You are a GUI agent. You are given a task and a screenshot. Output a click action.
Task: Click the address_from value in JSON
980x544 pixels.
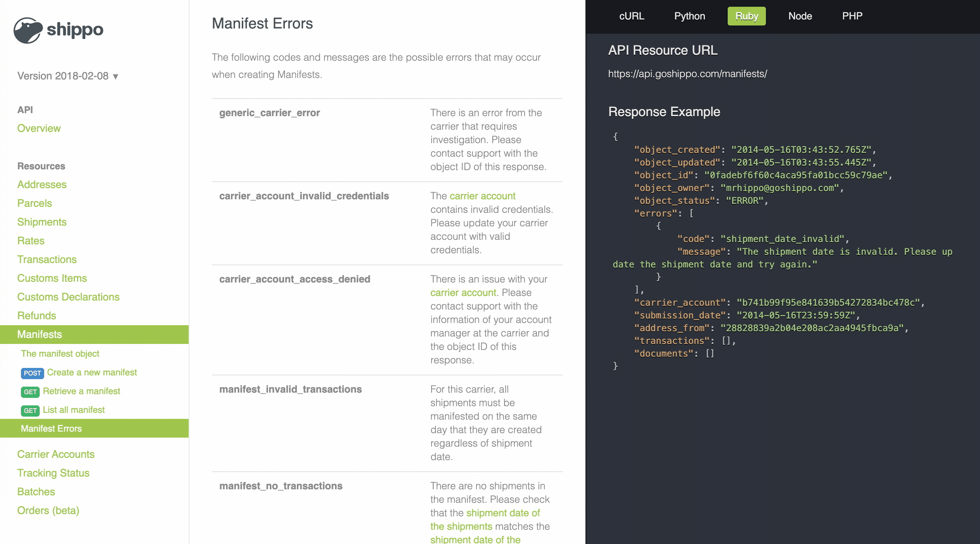812,328
